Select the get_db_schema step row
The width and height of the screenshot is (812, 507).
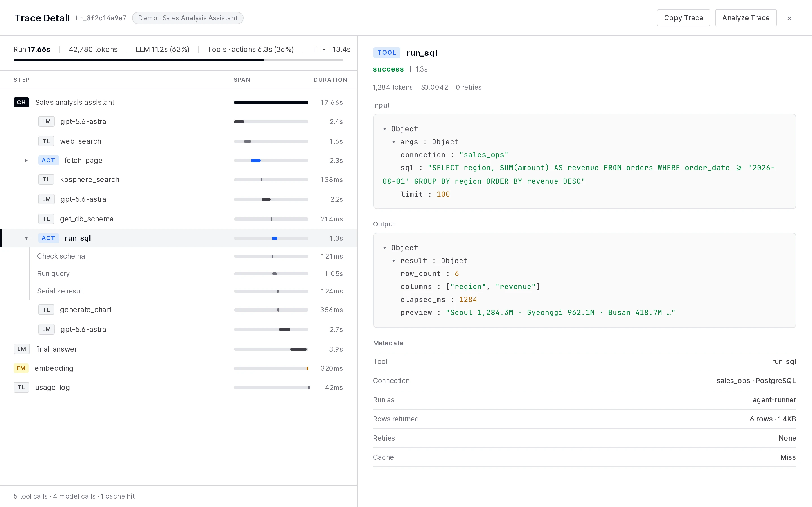click(178, 219)
